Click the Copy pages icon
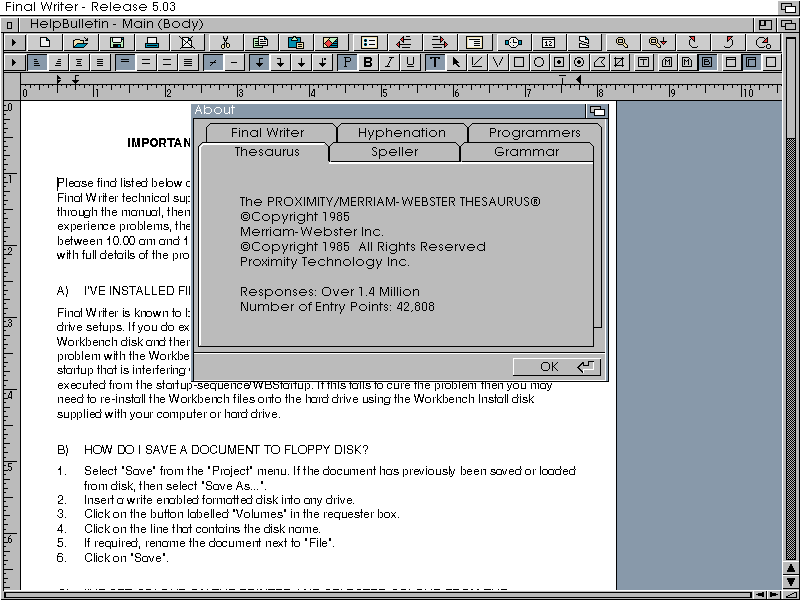The height and width of the screenshot is (600, 800). point(260,42)
